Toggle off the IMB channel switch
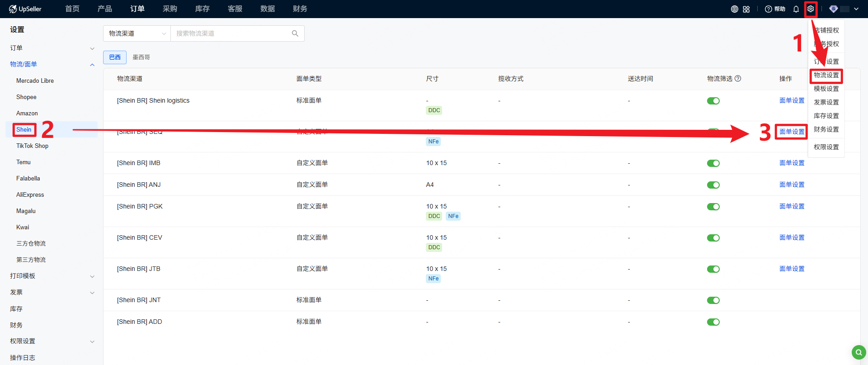 pyautogui.click(x=713, y=163)
